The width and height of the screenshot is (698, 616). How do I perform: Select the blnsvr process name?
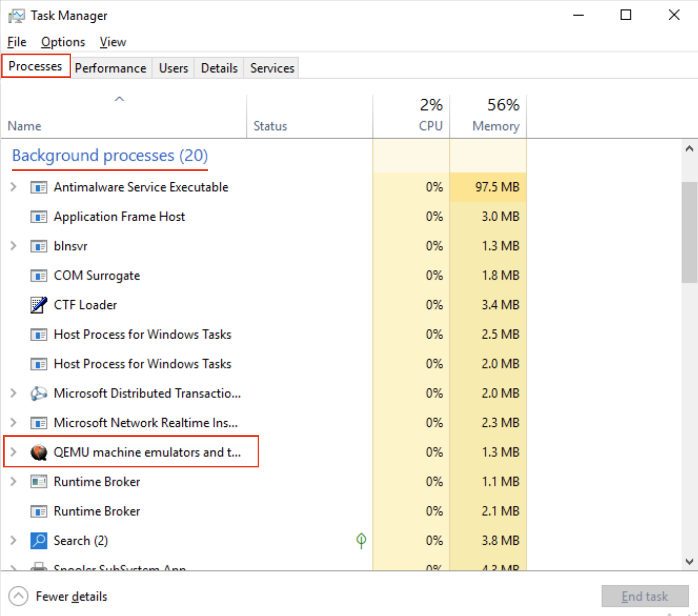71,246
